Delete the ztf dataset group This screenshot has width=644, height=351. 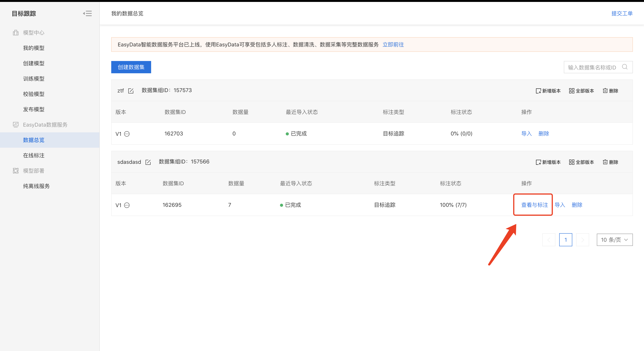pyautogui.click(x=610, y=91)
